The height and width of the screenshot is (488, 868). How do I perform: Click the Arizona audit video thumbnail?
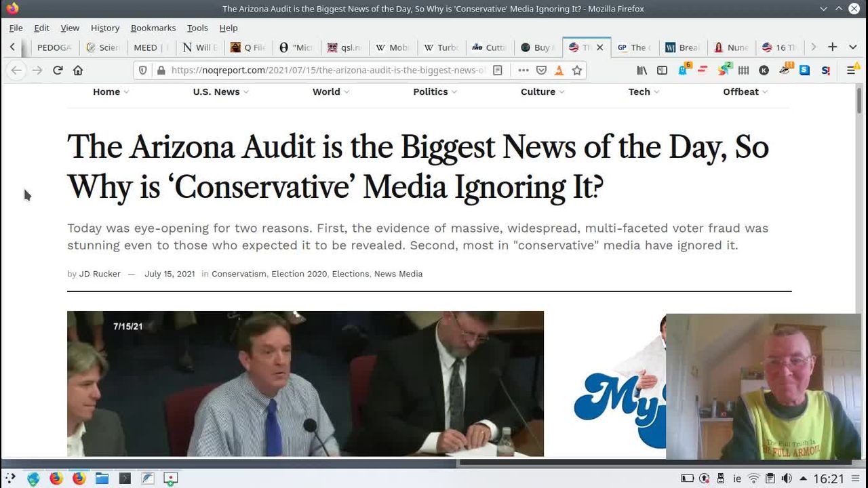[x=305, y=384]
